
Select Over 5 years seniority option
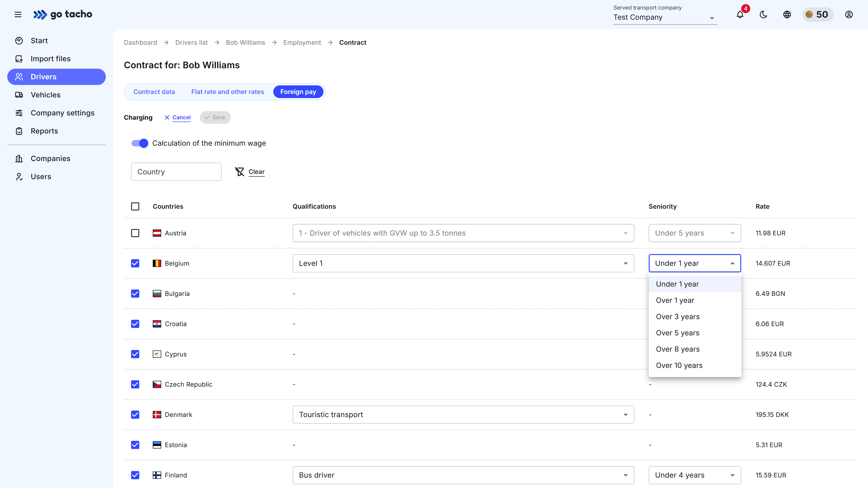pos(695,333)
